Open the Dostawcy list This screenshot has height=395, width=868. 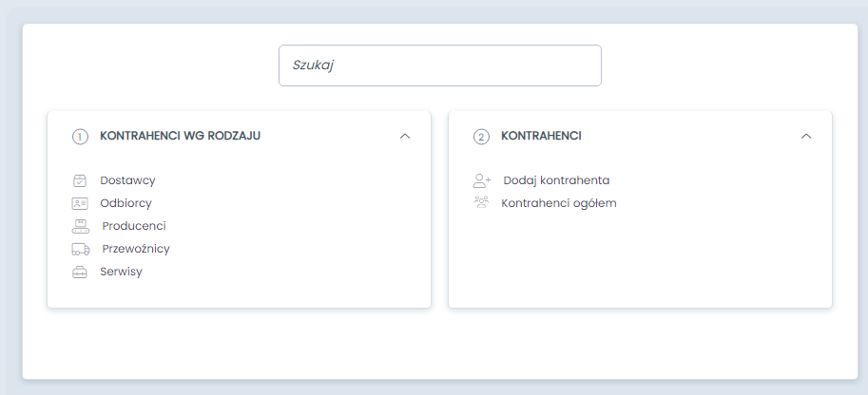tap(127, 180)
